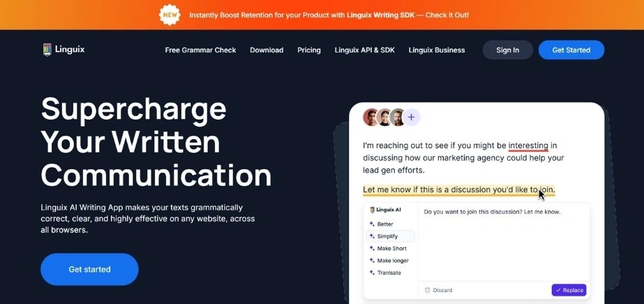The width and height of the screenshot is (644, 304).
Task: Select the Simplify rewrite option
Action: [390, 236]
